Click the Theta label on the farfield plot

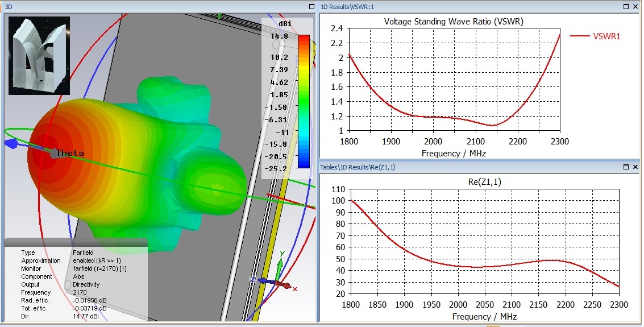[70, 153]
